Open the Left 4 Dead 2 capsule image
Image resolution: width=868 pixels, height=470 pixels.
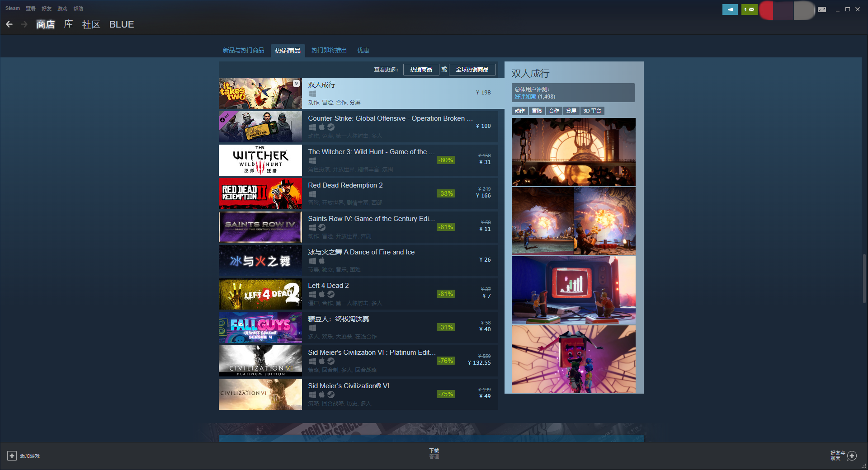(260, 294)
